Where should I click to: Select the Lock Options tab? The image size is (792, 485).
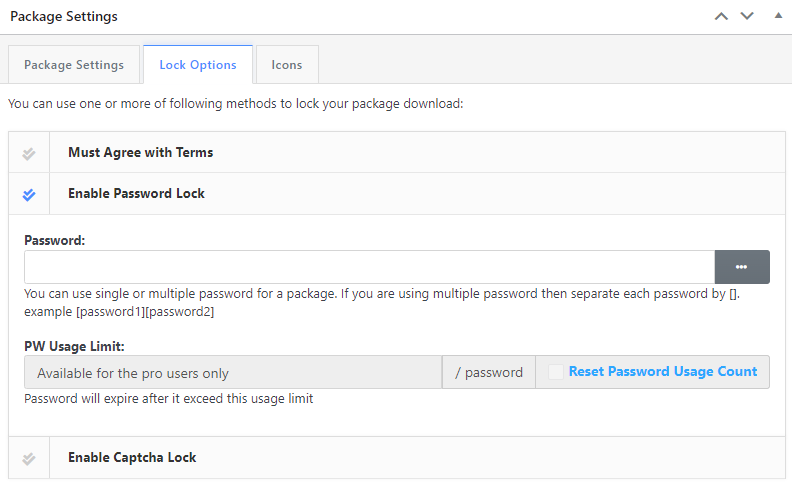198,65
